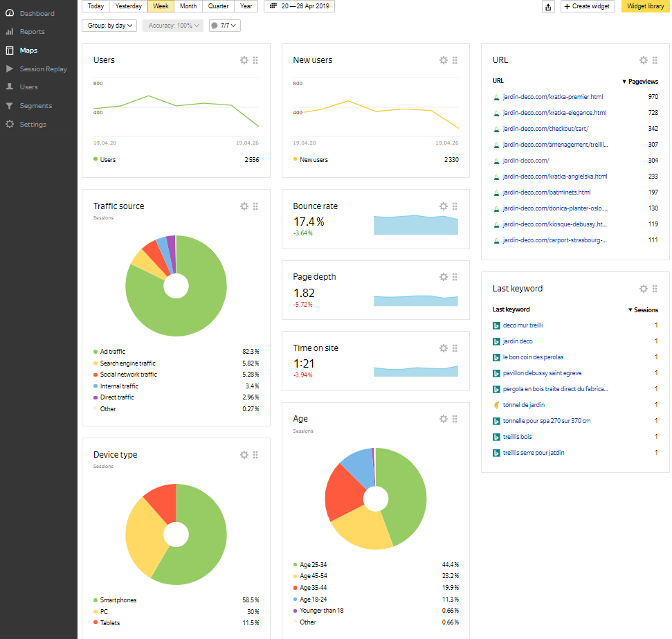Click the Segments funnel icon
The width and height of the screenshot is (672, 639).
coord(10,106)
